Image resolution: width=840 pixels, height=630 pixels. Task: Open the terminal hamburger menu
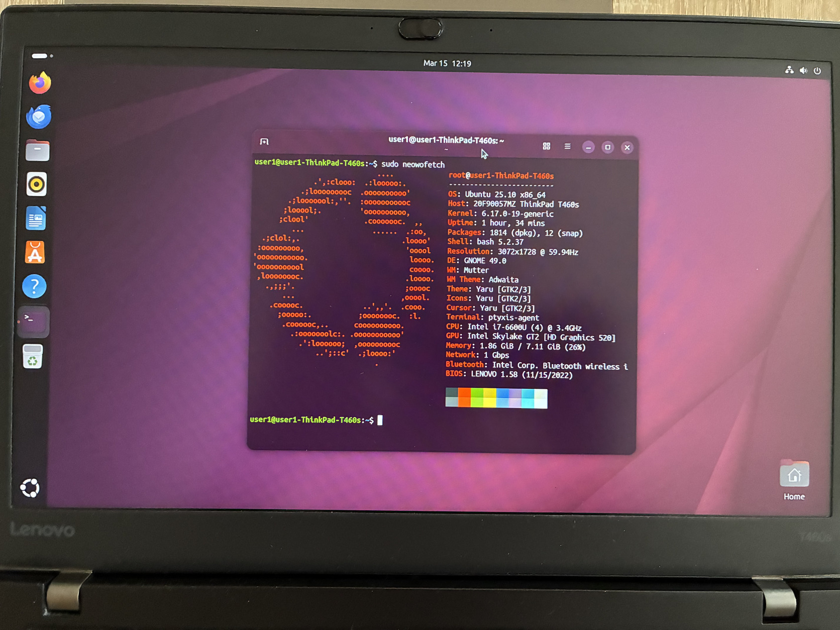click(x=567, y=146)
